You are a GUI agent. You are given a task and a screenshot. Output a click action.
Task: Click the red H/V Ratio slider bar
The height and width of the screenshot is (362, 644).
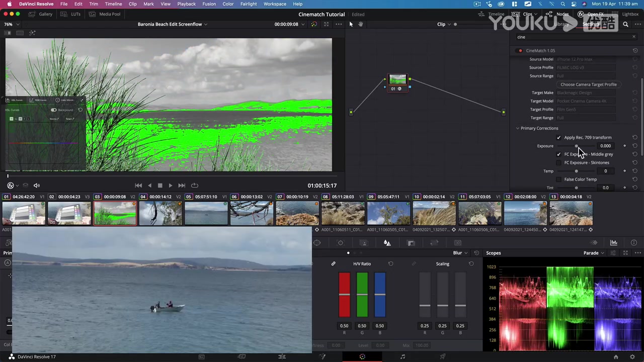point(344,295)
